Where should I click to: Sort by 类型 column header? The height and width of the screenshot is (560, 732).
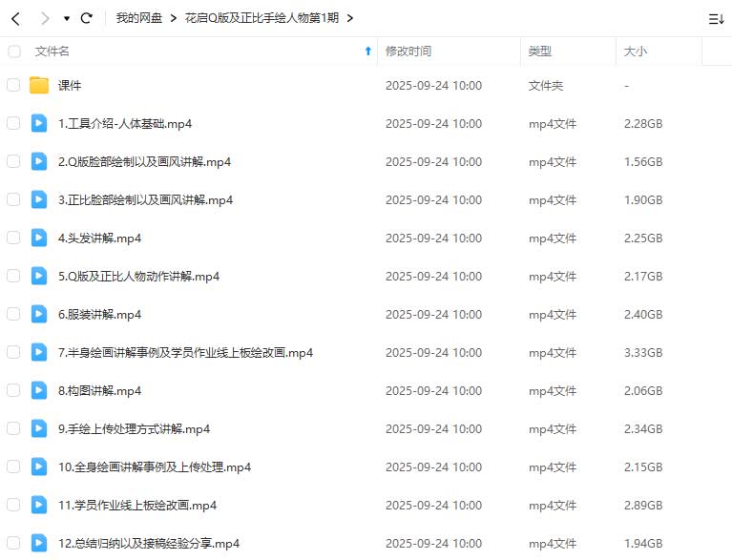(x=539, y=52)
